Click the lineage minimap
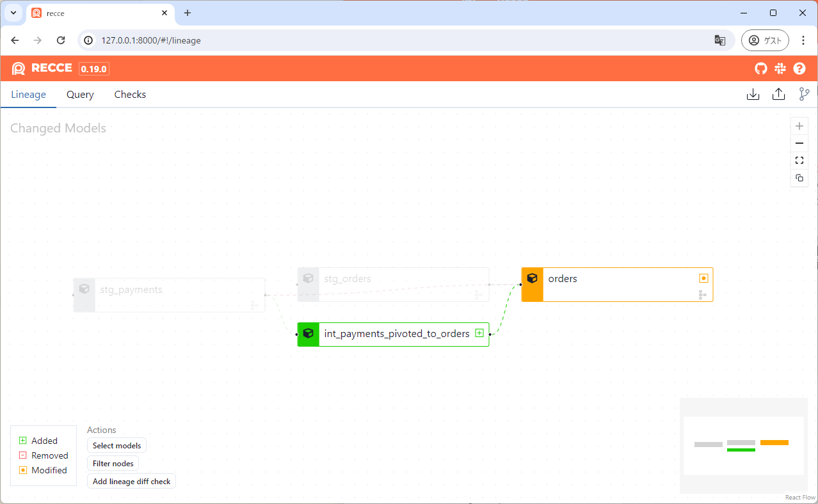818x504 pixels. (x=744, y=445)
